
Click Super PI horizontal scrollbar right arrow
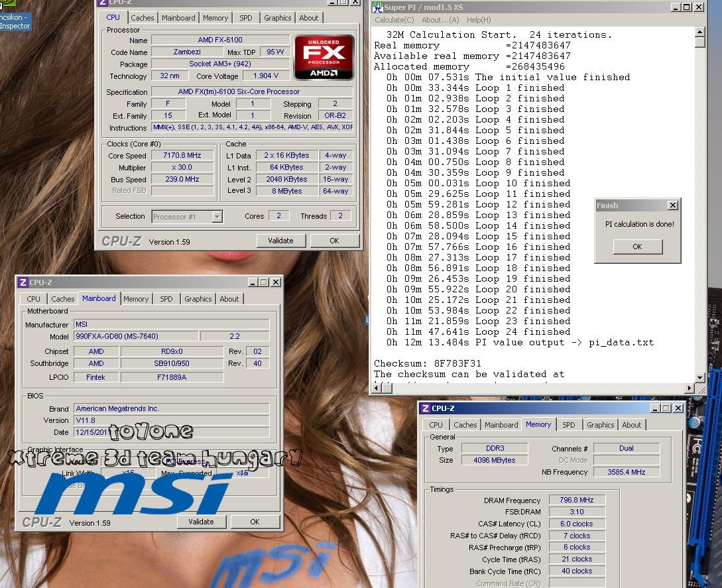(690, 388)
